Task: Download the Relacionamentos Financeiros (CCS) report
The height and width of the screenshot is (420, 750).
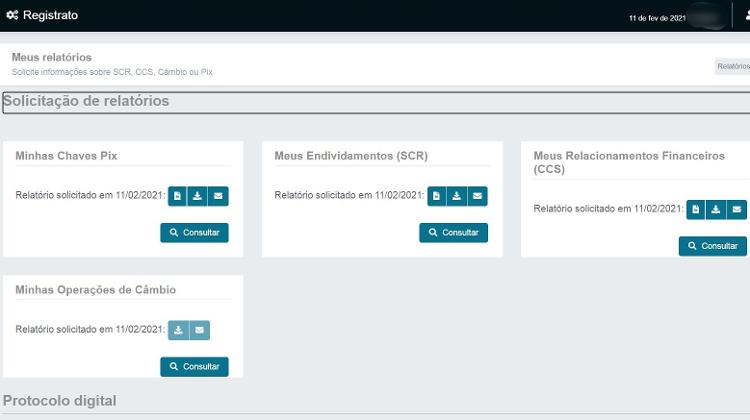Action: (716, 209)
